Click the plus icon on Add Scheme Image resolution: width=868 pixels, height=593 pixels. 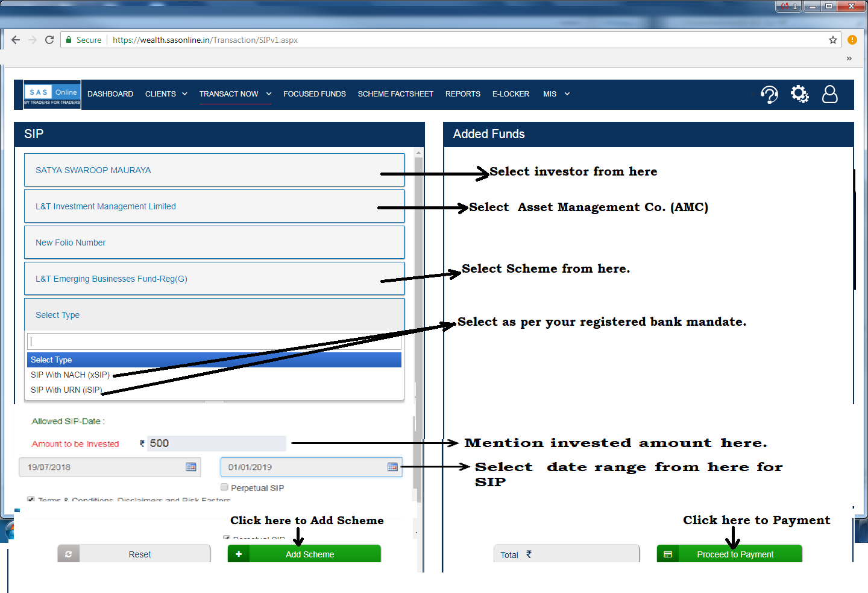coord(239,554)
